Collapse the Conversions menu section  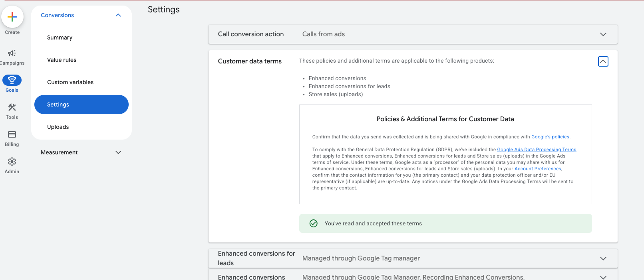[x=118, y=15]
